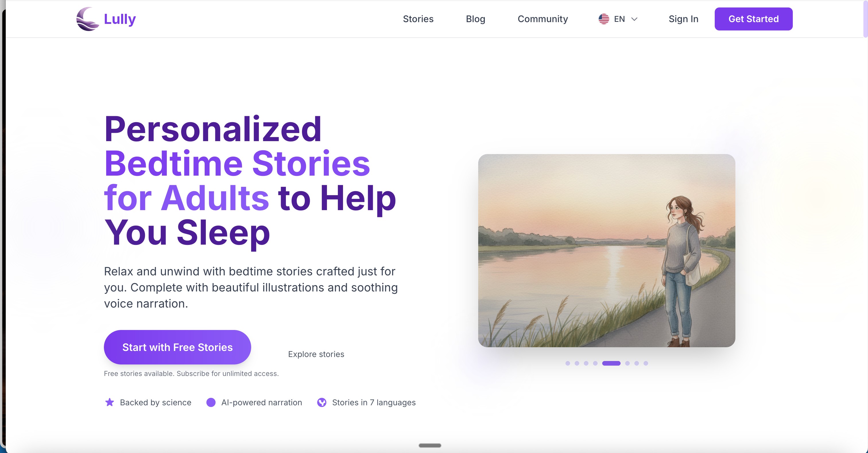868x453 pixels.
Task: Click Start with Free Stories button
Action: pos(177,347)
